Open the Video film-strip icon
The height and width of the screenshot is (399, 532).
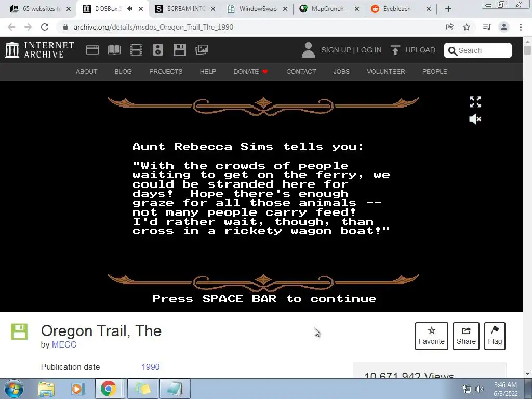pyautogui.click(x=136, y=50)
